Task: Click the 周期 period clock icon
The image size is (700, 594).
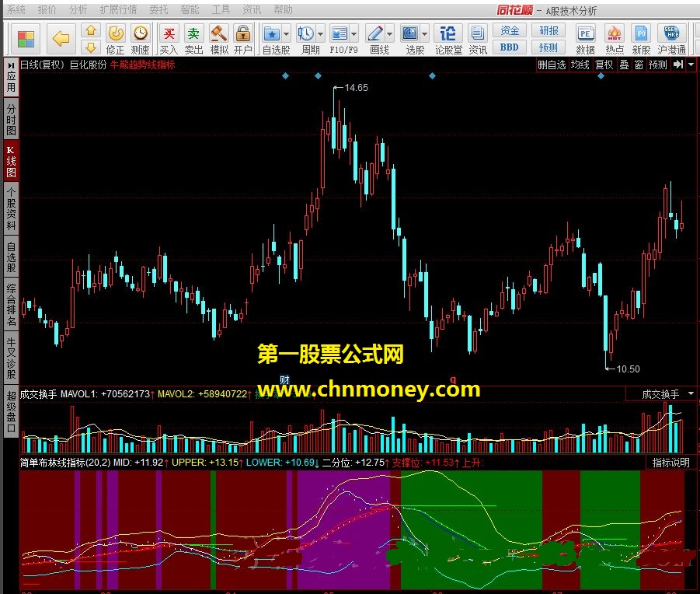Action: pos(306,33)
